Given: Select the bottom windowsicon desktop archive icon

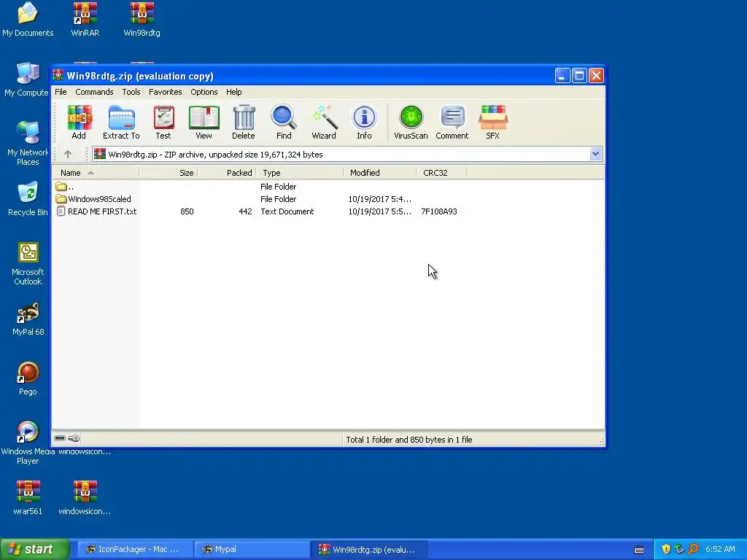Looking at the screenshot, I should pos(85,497).
